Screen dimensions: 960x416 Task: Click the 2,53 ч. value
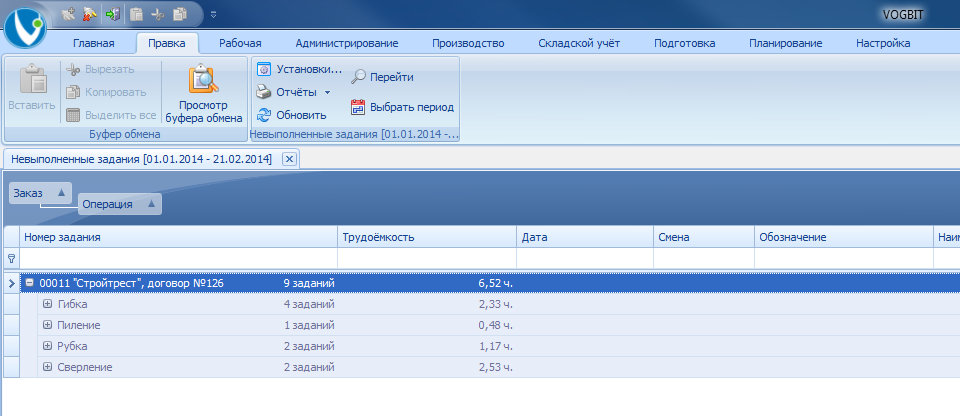[495, 367]
